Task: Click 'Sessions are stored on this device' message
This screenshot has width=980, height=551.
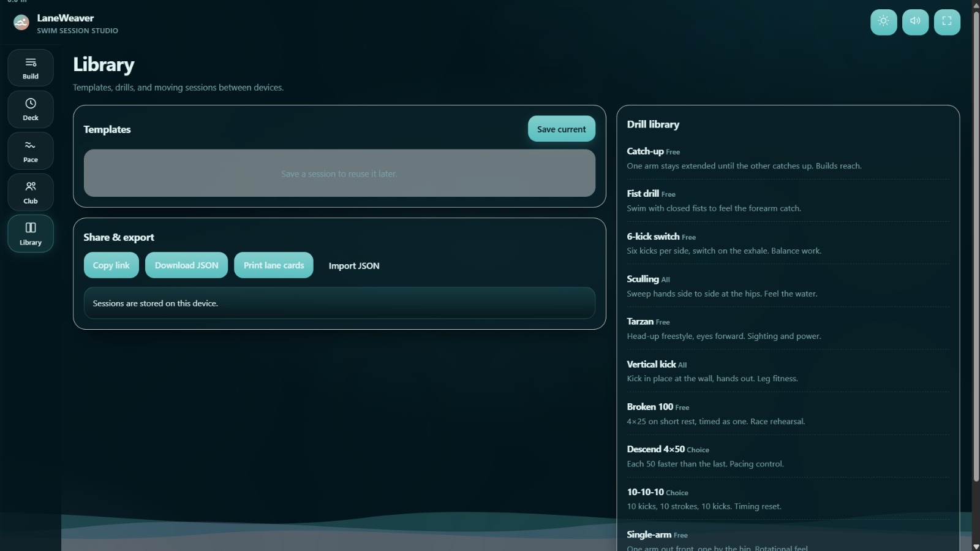Action: tap(339, 303)
